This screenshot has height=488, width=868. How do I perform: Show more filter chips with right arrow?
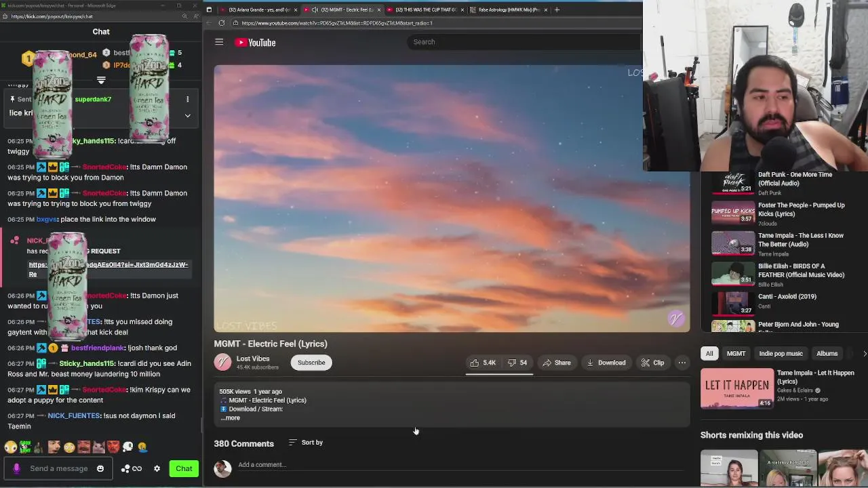[864, 353]
